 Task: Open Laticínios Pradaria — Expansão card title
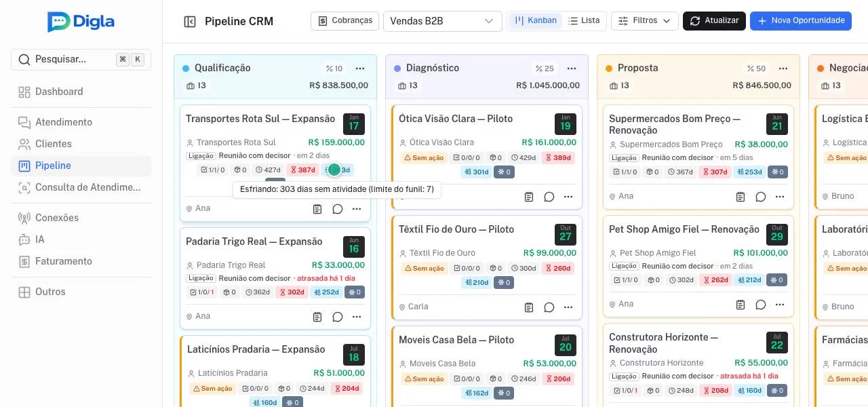coord(256,349)
